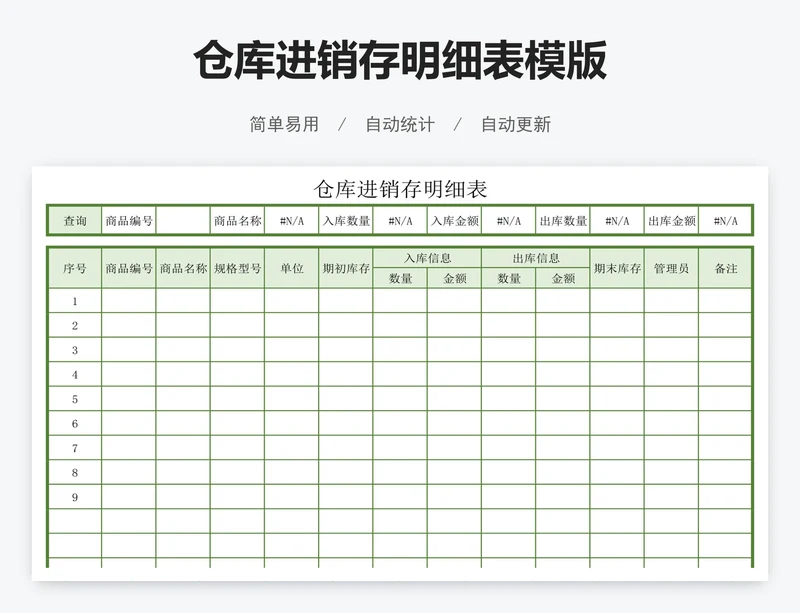Click the 自动更新 subtitle text

(516, 125)
